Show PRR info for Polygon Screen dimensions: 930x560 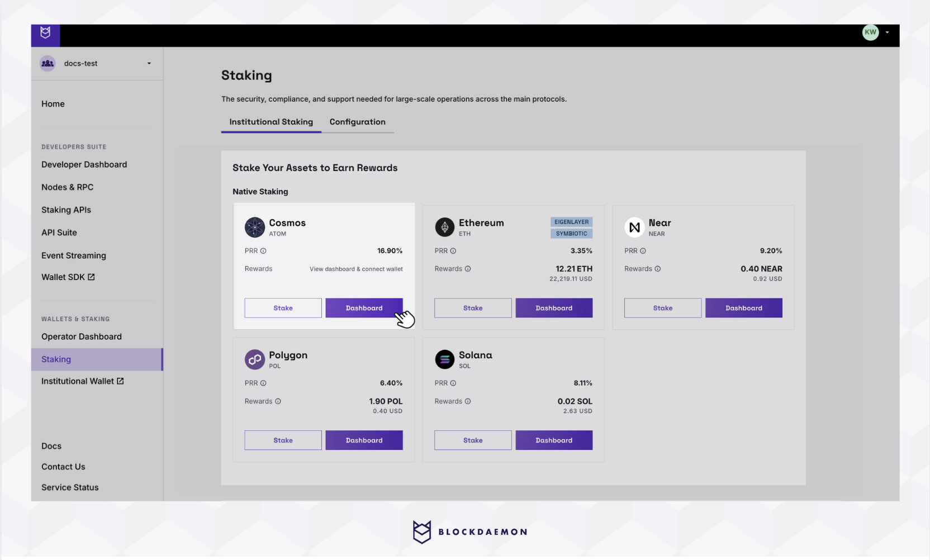263,383
